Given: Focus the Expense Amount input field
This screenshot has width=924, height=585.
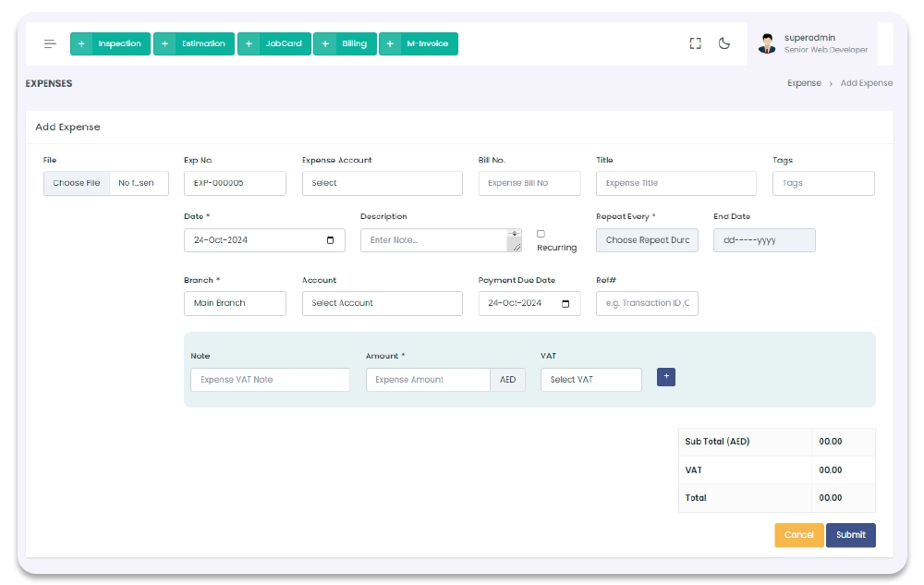Looking at the screenshot, I should [x=428, y=380].
